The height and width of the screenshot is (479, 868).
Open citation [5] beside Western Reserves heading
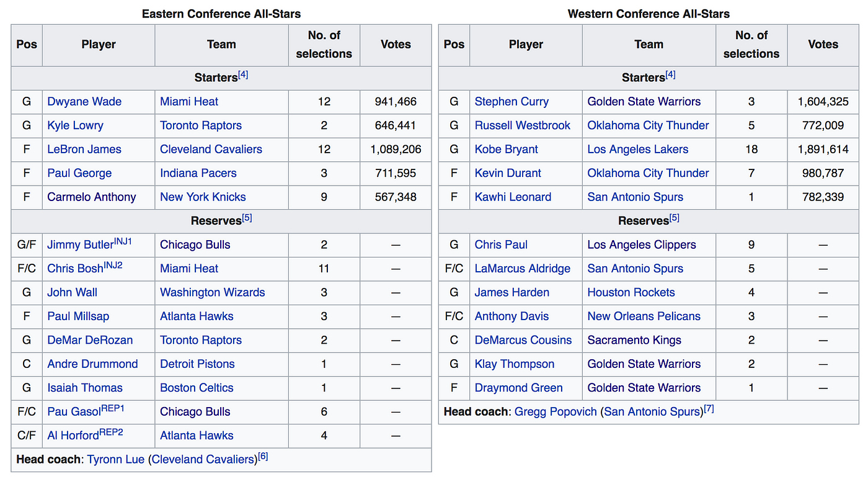[x=675, y=218]
